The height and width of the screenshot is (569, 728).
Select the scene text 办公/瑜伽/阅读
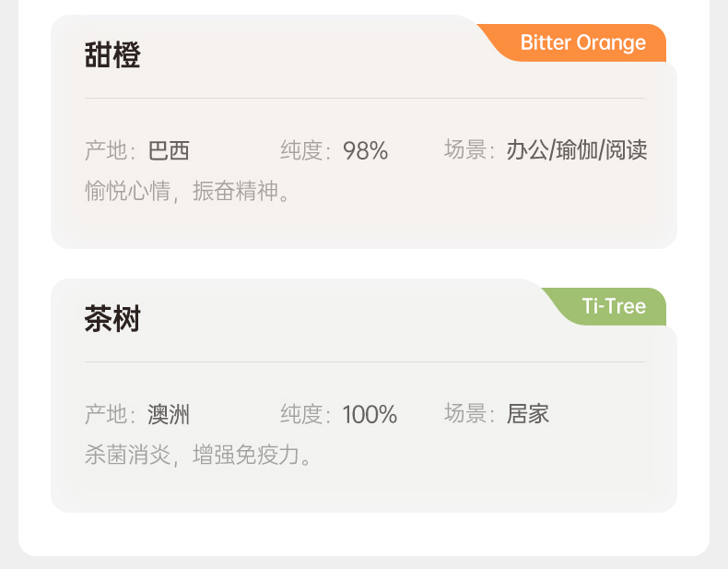coord(577,151)
